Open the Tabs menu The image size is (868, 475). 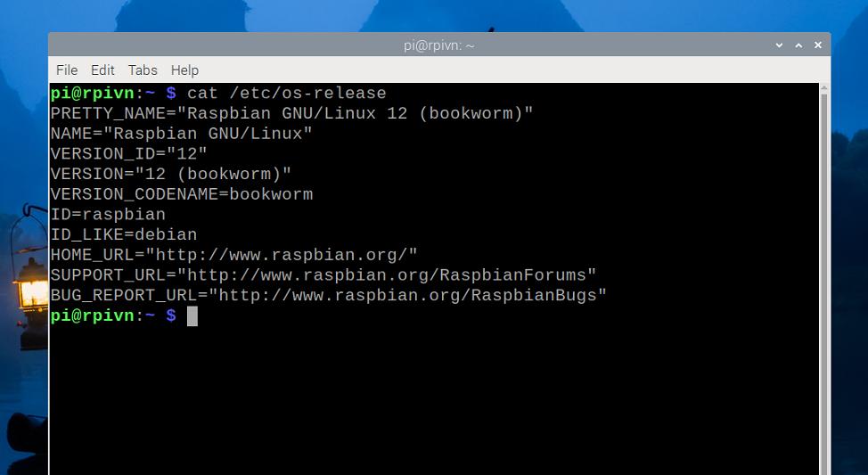(x=143, y=70)
